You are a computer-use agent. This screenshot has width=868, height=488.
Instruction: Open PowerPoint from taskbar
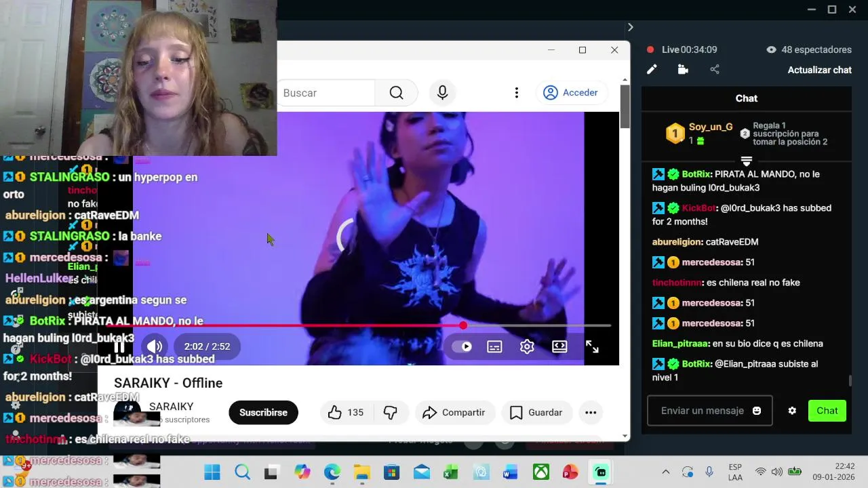[570, 472]
